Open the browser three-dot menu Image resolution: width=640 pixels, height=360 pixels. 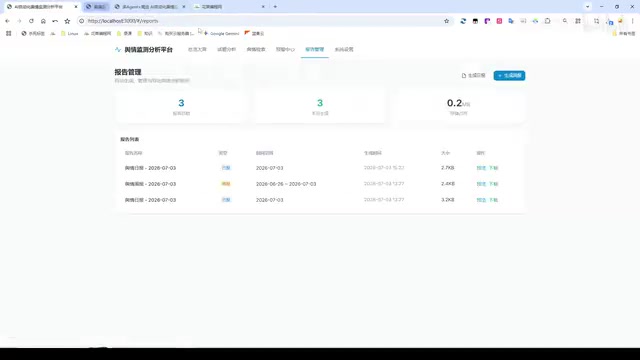click(x=633, y=21)
